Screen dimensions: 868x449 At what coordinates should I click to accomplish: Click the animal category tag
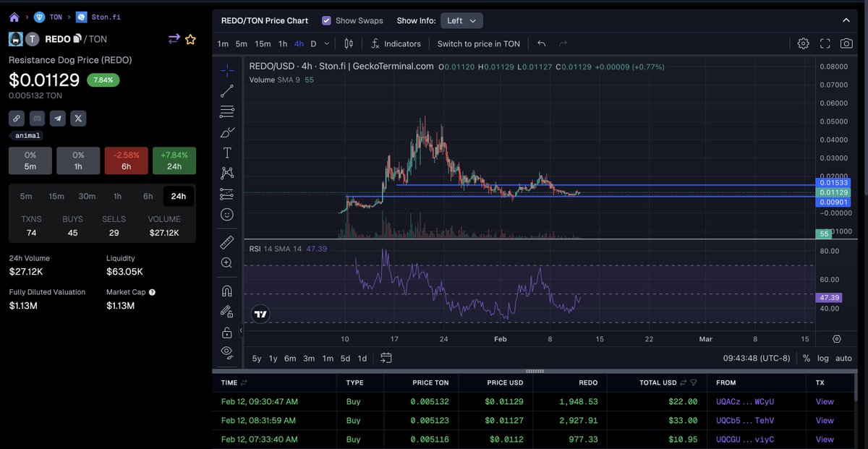[26, 135]
